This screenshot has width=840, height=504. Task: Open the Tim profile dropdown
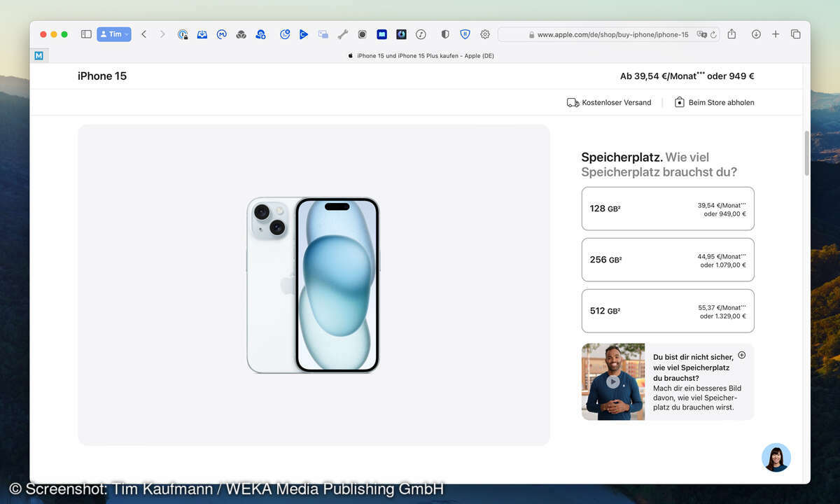[114, 34]
